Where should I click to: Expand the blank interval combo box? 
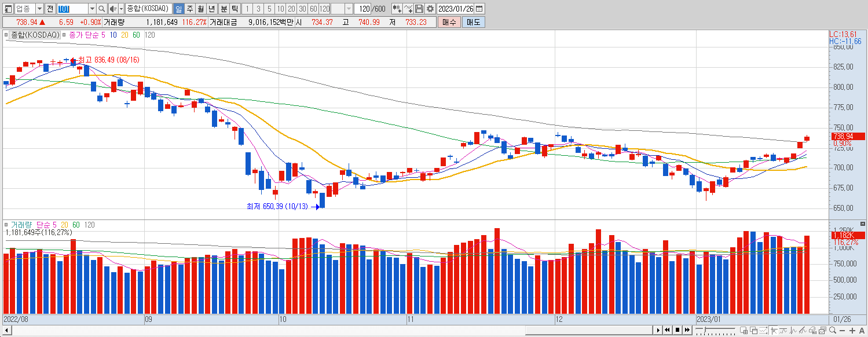point(349,9)
